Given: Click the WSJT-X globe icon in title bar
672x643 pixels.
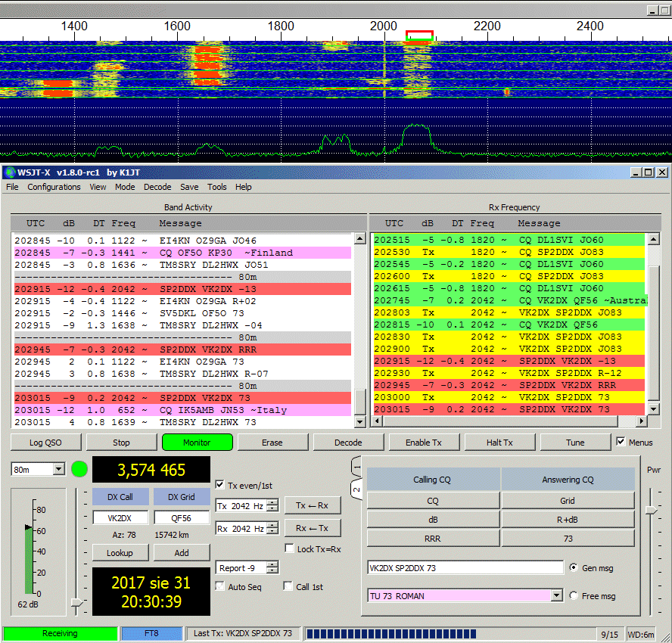Looking at the screenshot, I should click(9, 172).
